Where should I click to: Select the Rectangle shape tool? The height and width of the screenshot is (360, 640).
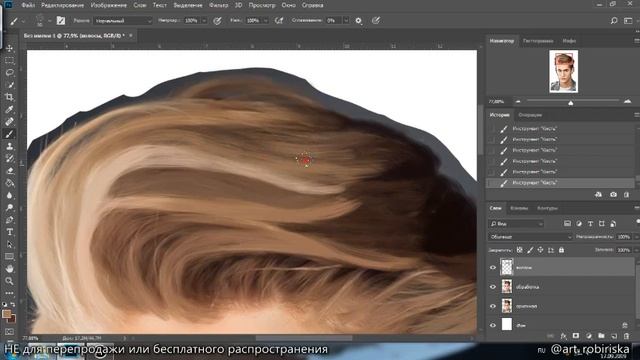[x=9, y=256]
